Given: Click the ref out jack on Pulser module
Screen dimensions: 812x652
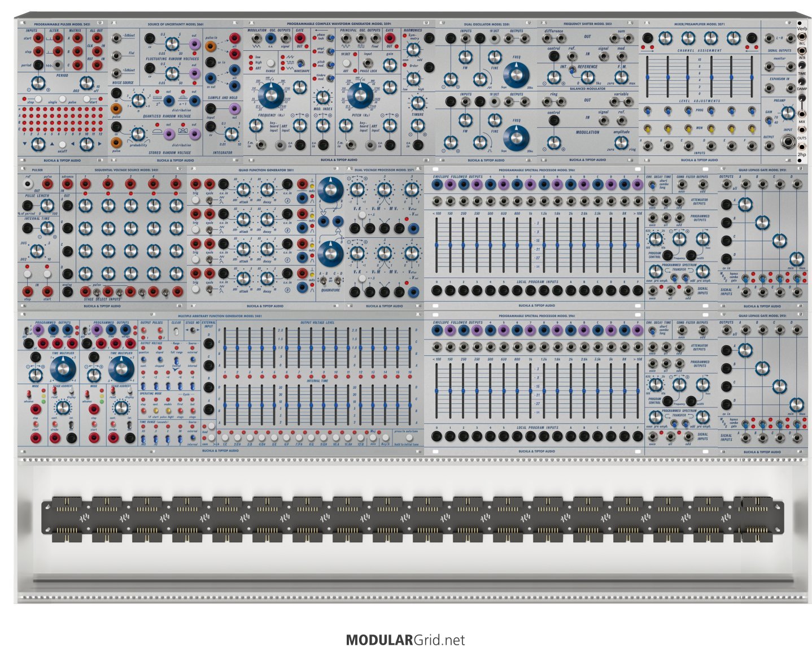Looking at the screenshot, I should pos(27,184).
